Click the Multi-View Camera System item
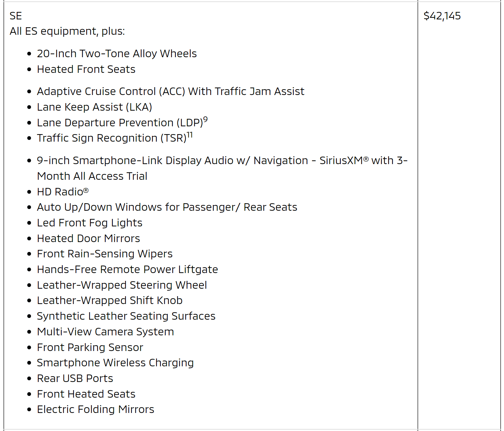This screenshot has height=431, width=504. click(105, 332)
